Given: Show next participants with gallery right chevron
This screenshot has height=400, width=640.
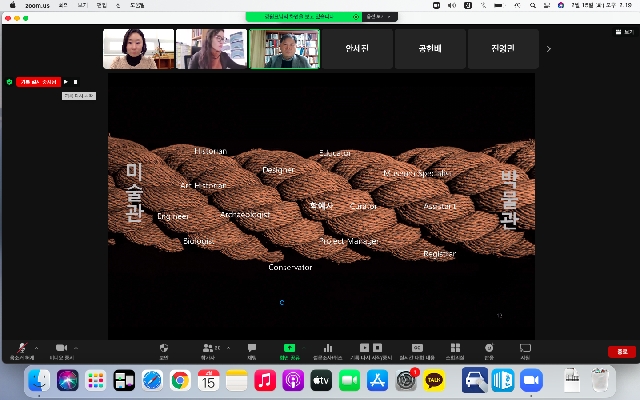Looking at the screenshot, I should tap(548, 48).
